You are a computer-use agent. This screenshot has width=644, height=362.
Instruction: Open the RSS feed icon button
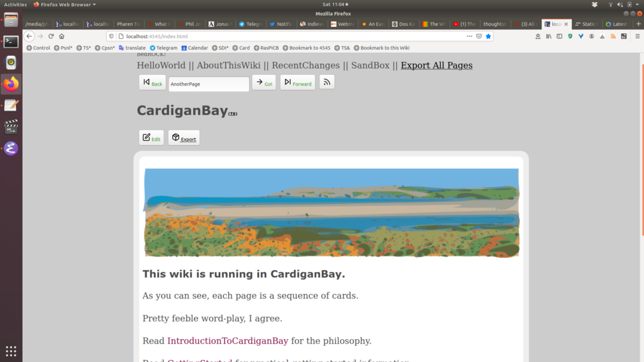(327, 82)
